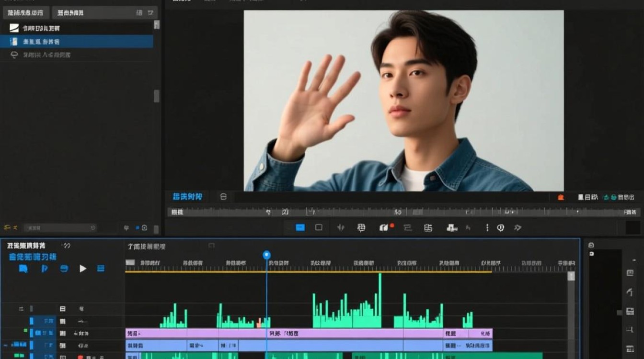
Task: Click the red record indicator in the bottom track header
Action: (80, 357)
